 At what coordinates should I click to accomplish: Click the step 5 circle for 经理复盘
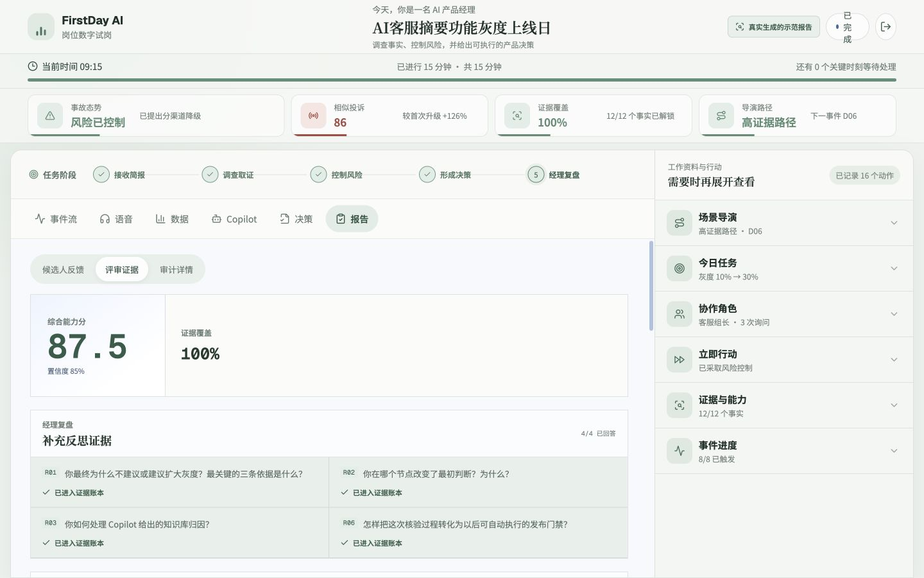[536, 175]
